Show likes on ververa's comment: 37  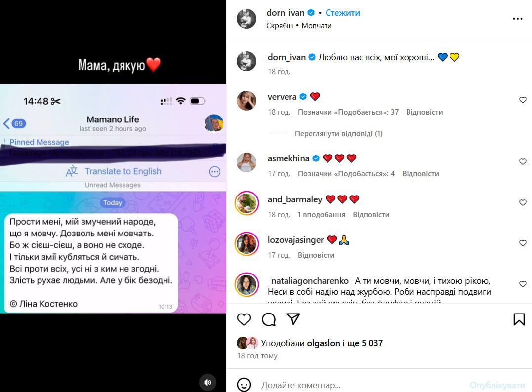[348, 112]
